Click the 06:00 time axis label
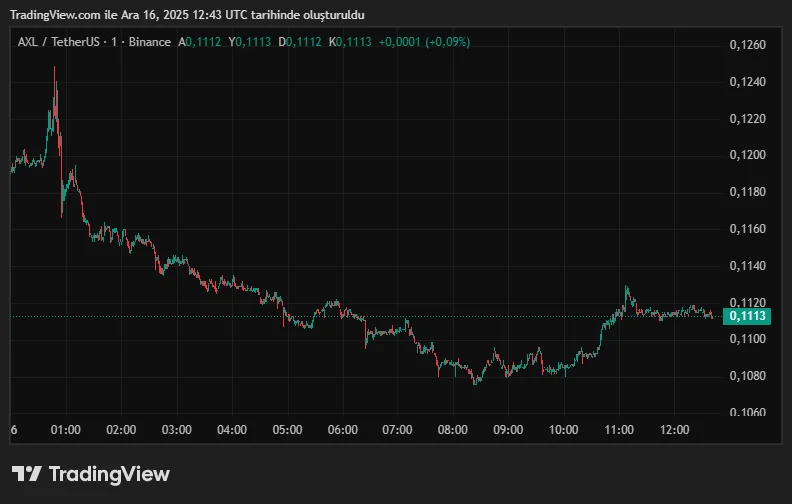The image size is (792, 504). tap(342, 430)
